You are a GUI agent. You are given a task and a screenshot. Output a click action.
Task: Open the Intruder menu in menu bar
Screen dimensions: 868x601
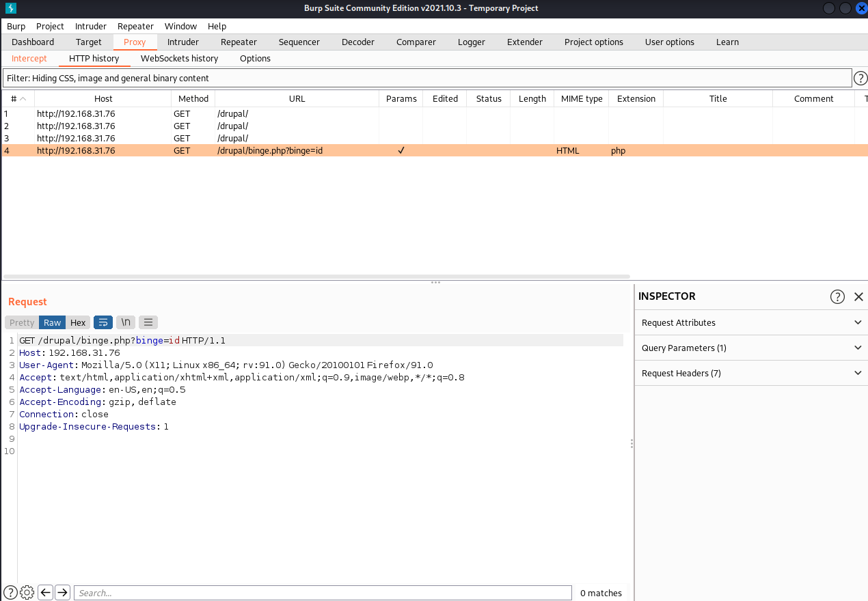(x=91, y=26)
